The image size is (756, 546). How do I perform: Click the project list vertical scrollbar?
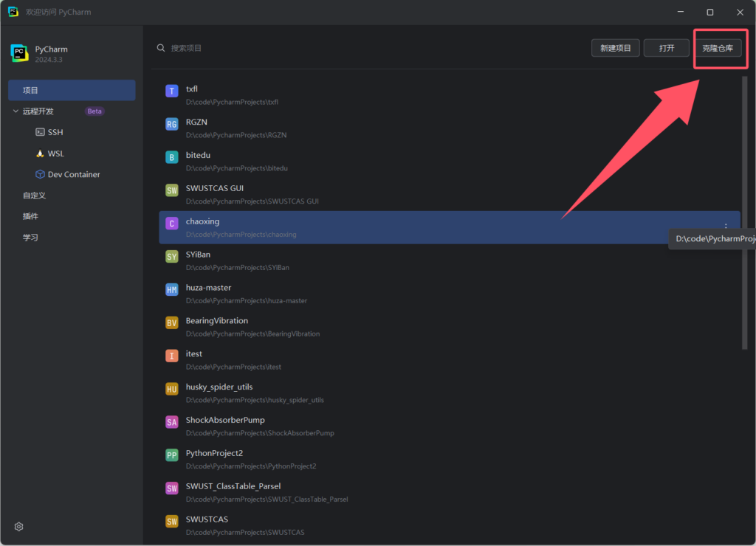pyautogui.click(x=744, y=214)
